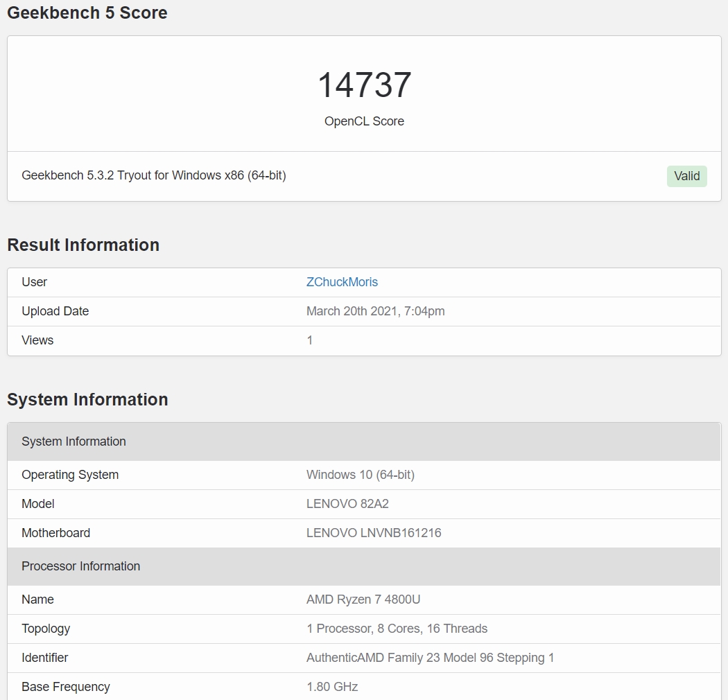Select the AMD Ryzen 7 4800U value
Screen dimensions: 728x700
point(363,600)
